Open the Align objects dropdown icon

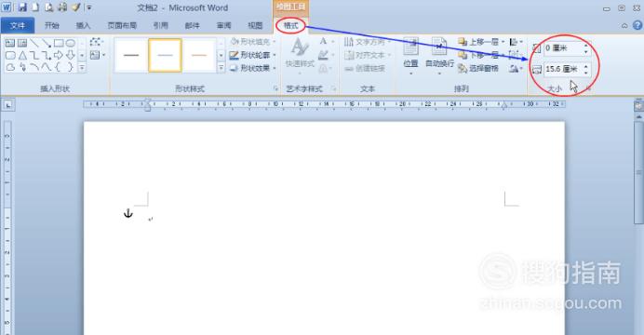[x=516, y=42]
